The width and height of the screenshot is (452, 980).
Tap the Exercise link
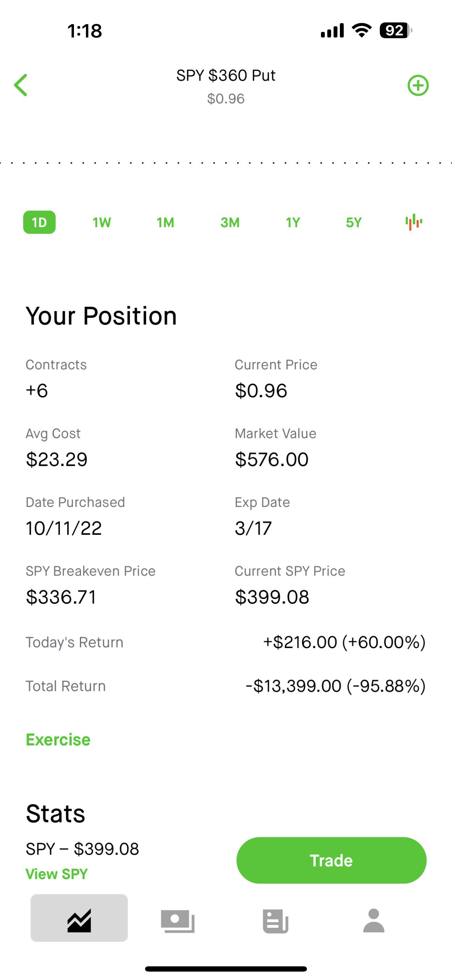click(x=58, y=740)
